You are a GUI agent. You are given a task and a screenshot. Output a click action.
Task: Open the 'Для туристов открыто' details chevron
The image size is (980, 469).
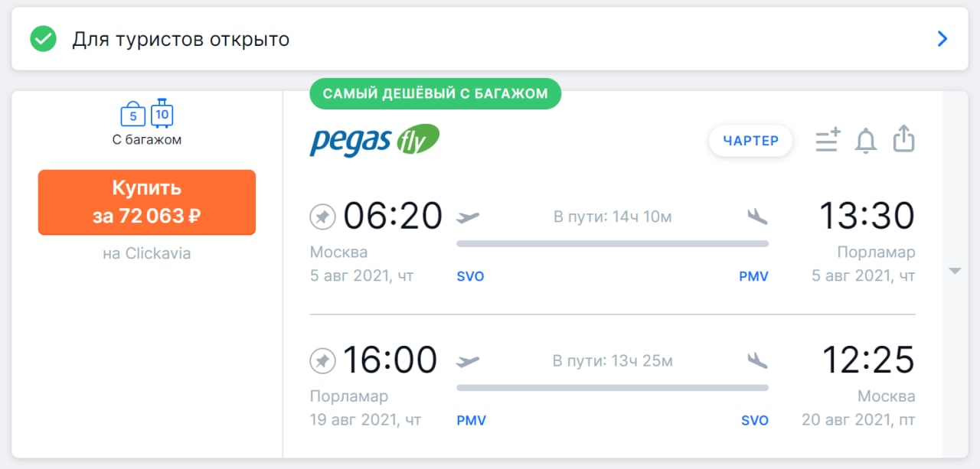click(x=942, y=39)
